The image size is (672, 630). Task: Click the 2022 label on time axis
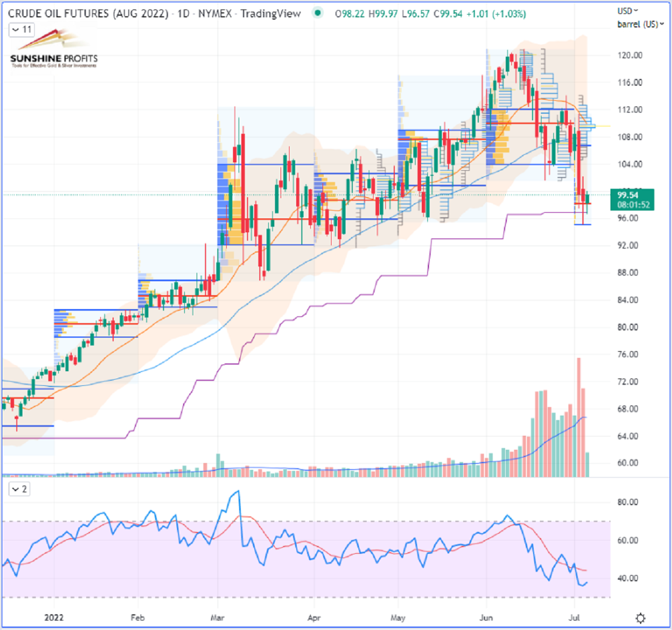(54, 618)
